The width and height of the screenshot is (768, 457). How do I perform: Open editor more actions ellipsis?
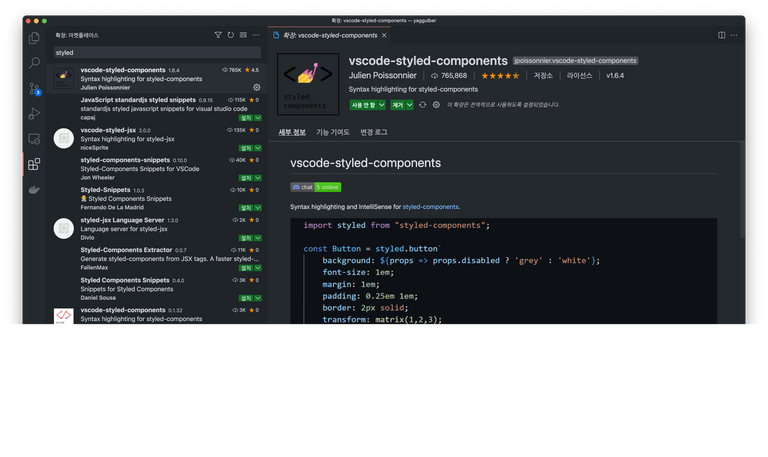[734, 35]
